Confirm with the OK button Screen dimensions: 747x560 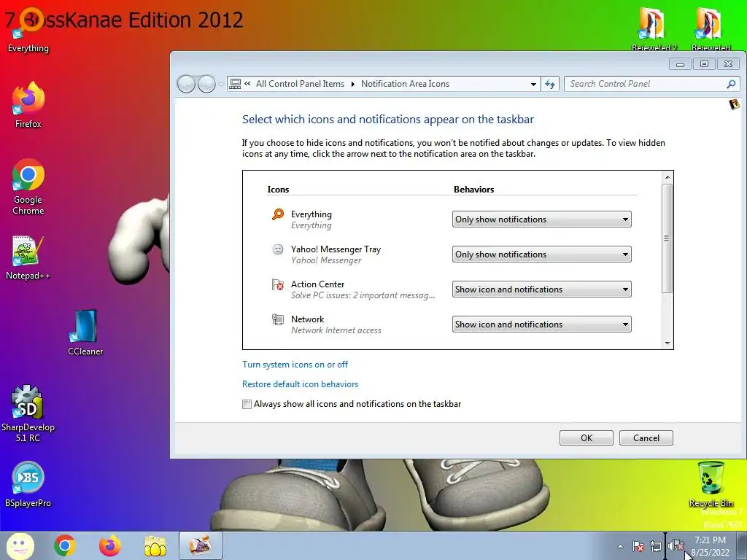tap(587, 437)
